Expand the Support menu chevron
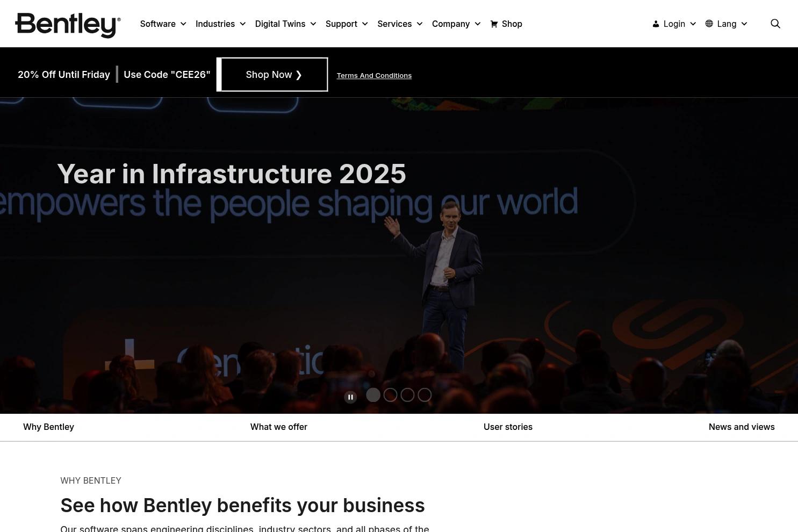Image resolution: width=798 pixels, height=532 pixels. (x=365, y=24)
